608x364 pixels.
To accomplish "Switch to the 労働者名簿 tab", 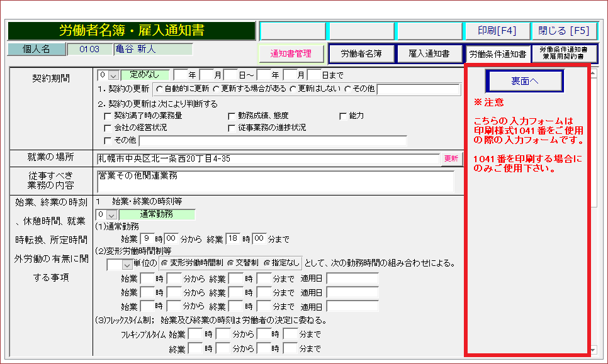I will [361, 54].
